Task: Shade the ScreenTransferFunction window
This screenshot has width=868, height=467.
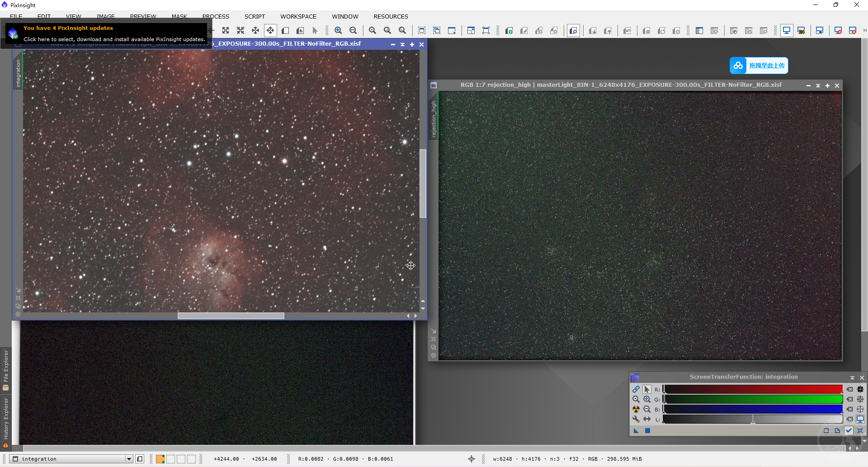Action: [x=852, y=377]
